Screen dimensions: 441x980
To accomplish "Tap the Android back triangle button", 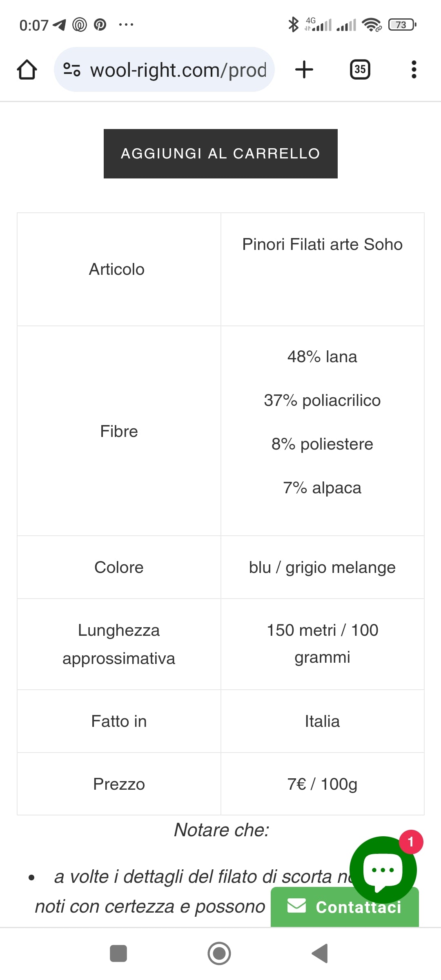I will [x=321, y=953].
